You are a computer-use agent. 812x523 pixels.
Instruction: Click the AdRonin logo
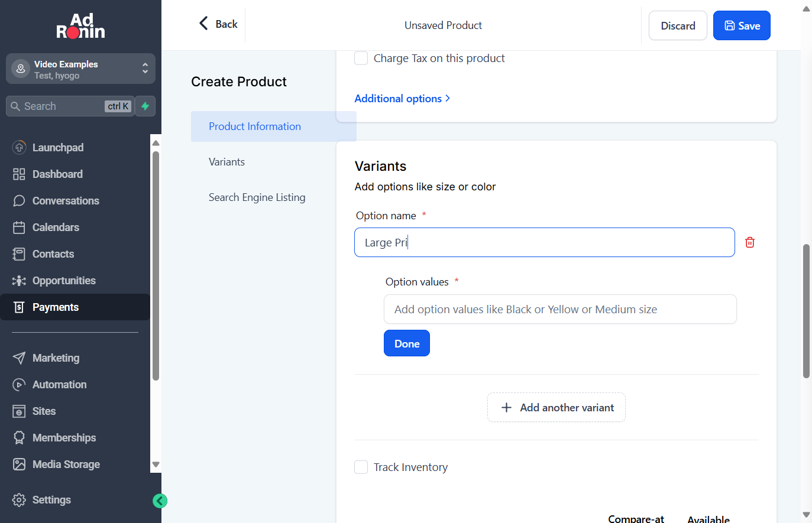tap(80, 26)
